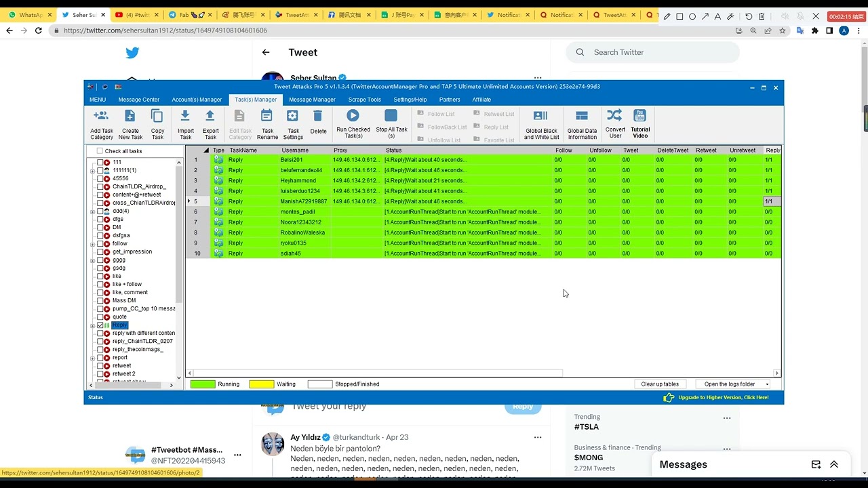Select the circle annotation tool
The image size is (868, 488).
692,16
